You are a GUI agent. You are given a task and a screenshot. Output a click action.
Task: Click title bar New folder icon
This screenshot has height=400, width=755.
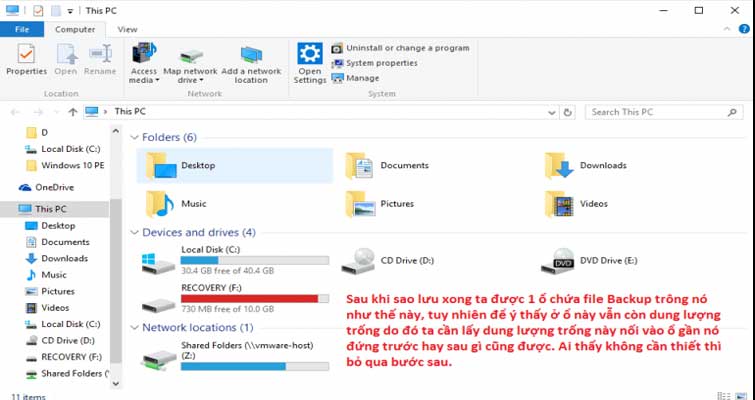(55, 11)
